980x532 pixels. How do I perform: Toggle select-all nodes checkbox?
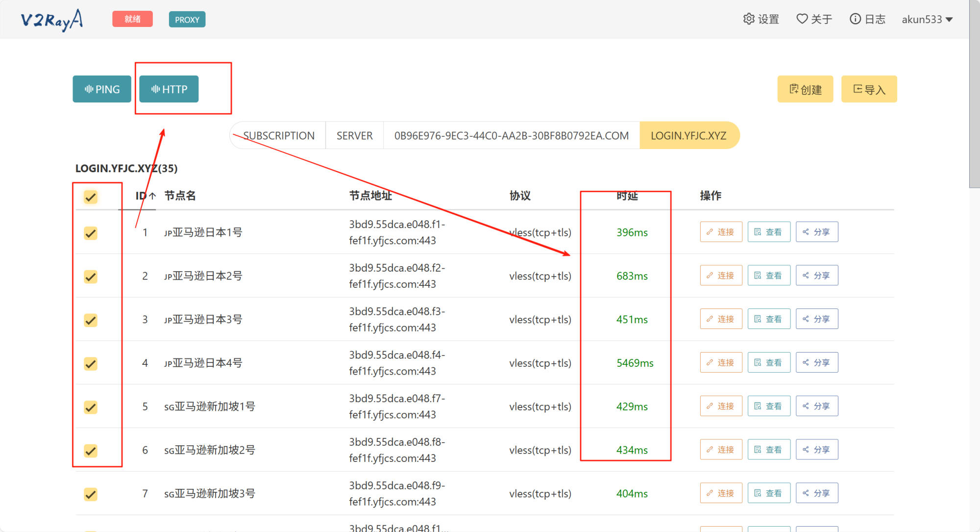[x=91, y=197]
